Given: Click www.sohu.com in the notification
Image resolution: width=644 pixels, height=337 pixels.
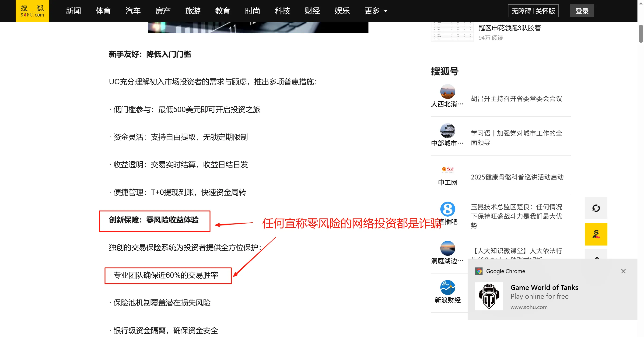Looking at the screenshot, I should coord(529,307).
